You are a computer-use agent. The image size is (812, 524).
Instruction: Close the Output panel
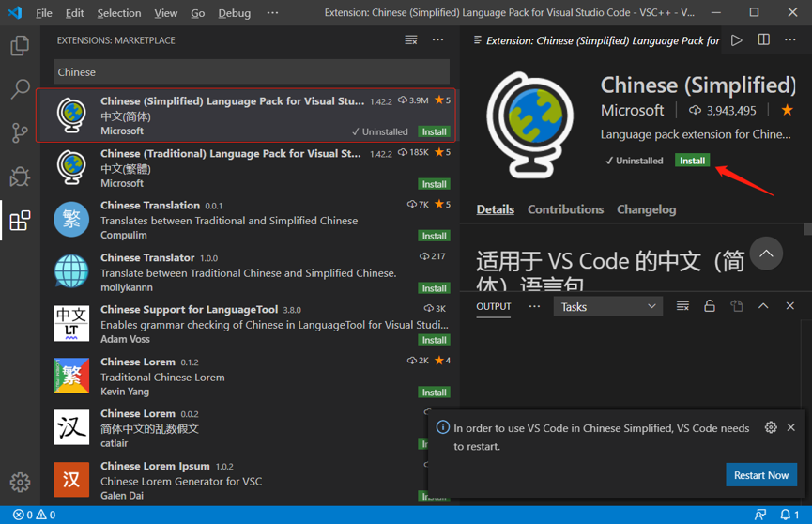coord(790,306)
